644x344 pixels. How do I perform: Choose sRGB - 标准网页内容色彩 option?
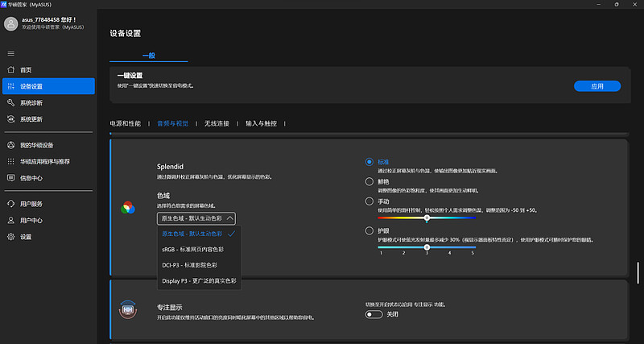click(199, 250)
